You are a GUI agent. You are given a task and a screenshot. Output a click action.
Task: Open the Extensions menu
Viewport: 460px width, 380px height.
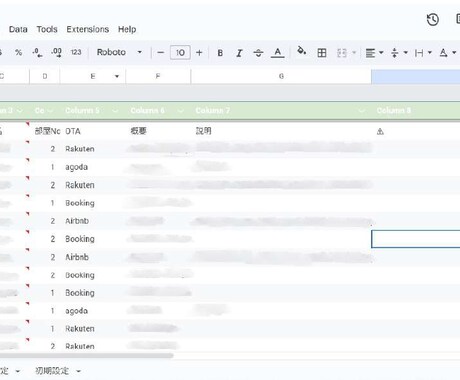(88, 29)
